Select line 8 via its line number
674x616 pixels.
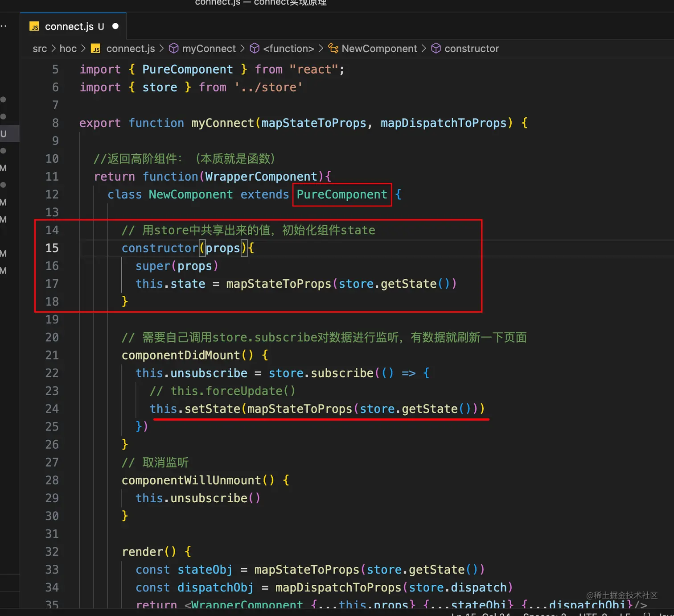tap(55, 123)
